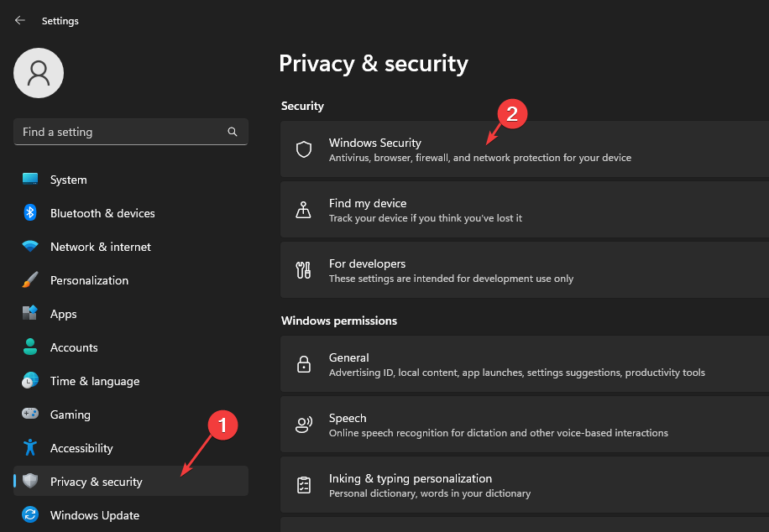Select Privacy & security in sidebar
Viewport: 769px width, 532px height.
click(130, 481)
